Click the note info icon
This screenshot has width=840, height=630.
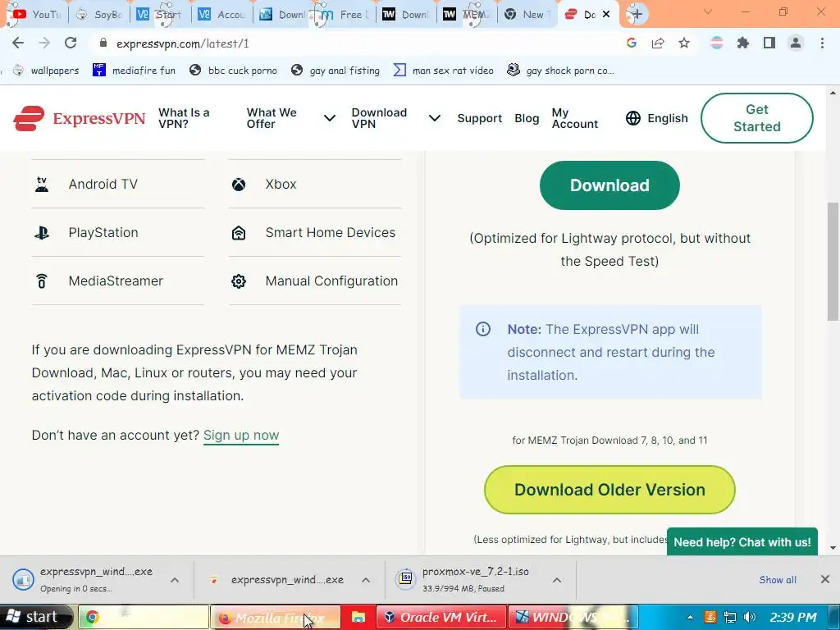click(x=483, y=329)
